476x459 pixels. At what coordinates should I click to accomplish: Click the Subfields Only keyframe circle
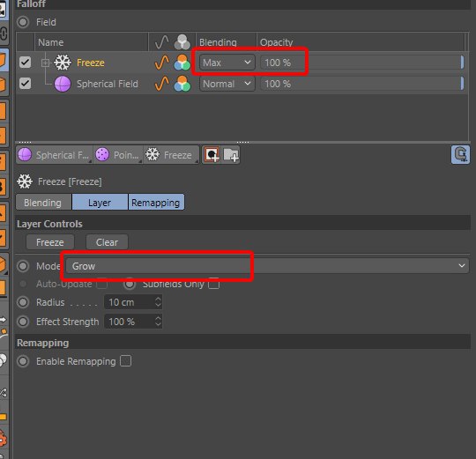point(130,284)
